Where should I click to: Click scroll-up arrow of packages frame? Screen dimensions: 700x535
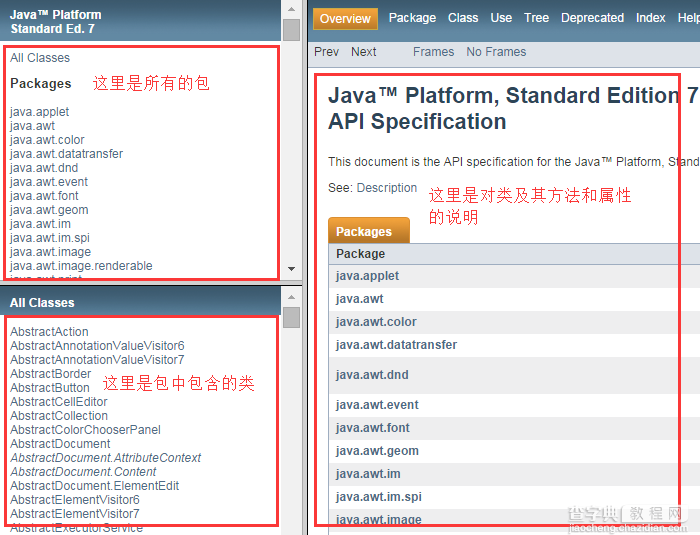(292, 9)
